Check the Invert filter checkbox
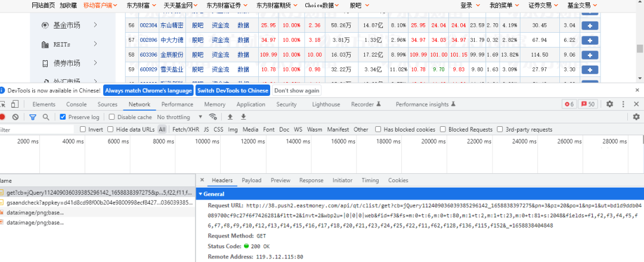 point(82,130)
